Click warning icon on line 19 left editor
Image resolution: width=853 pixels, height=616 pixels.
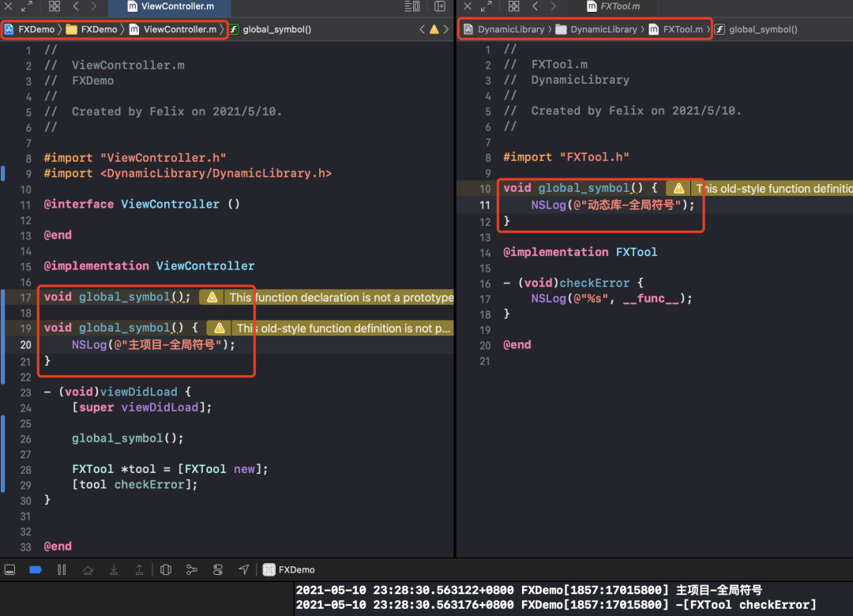[x=220, y=328]
